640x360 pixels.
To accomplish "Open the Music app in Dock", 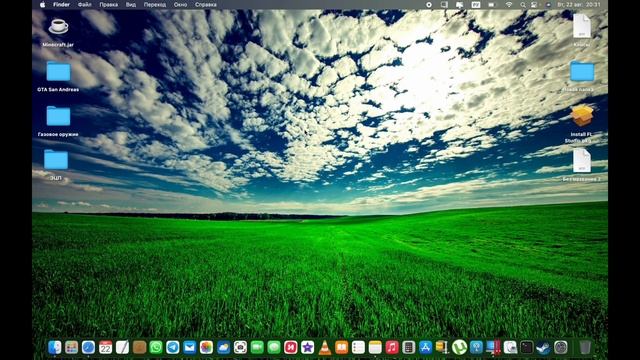I will click(392, 347).
